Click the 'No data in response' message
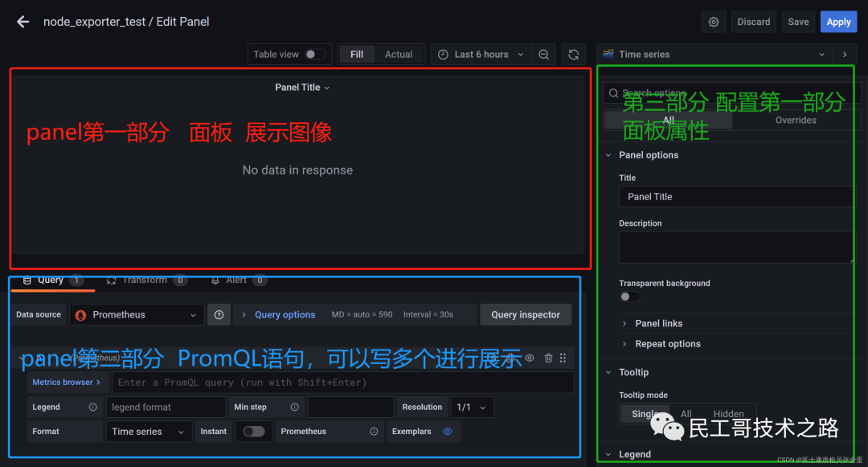 [x=297, y=170]
